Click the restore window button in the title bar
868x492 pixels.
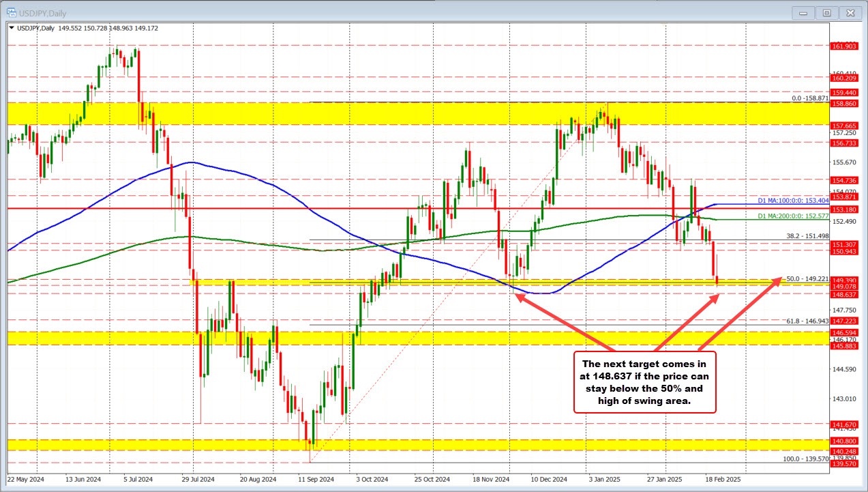tap(826, 12)
